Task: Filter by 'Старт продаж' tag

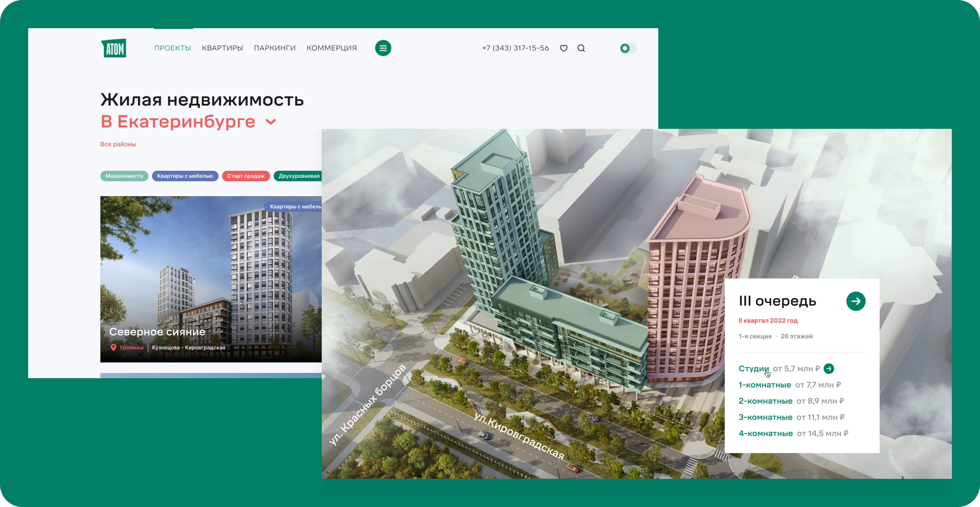Action: (x=246, y=176)
